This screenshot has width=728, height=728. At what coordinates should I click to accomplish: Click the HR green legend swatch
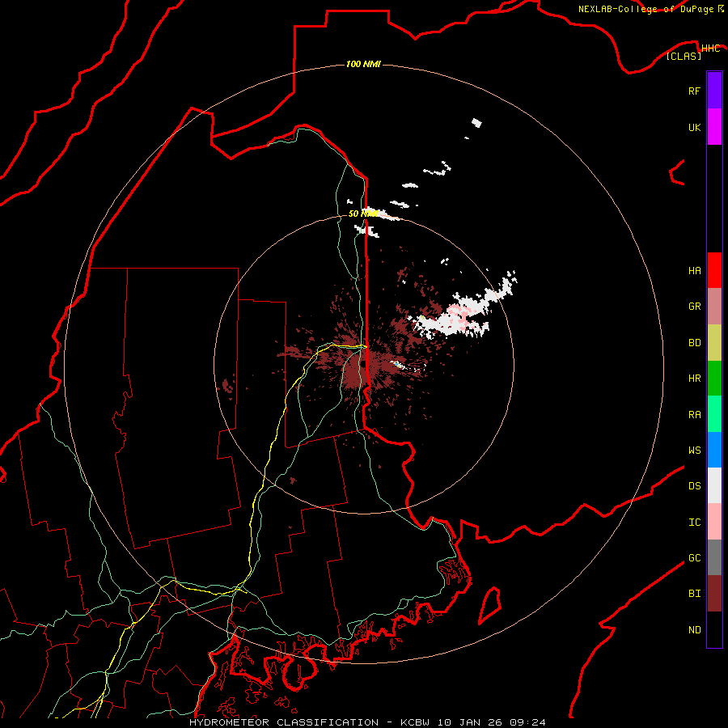tap(714, 379)
